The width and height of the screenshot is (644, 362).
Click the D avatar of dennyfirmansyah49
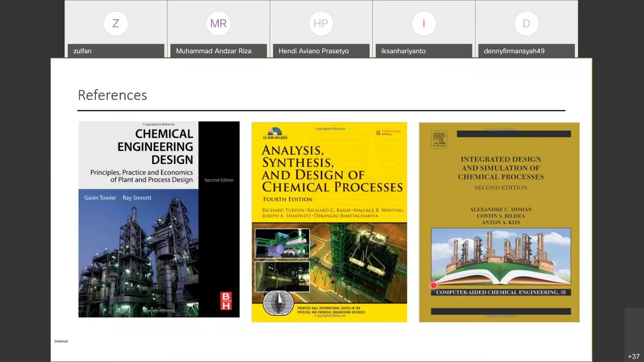526,24
